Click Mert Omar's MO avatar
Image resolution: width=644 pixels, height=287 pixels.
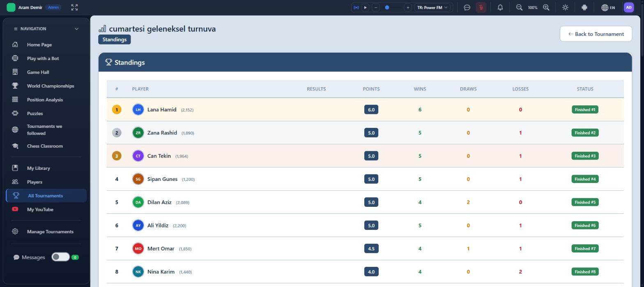(138, 248)
